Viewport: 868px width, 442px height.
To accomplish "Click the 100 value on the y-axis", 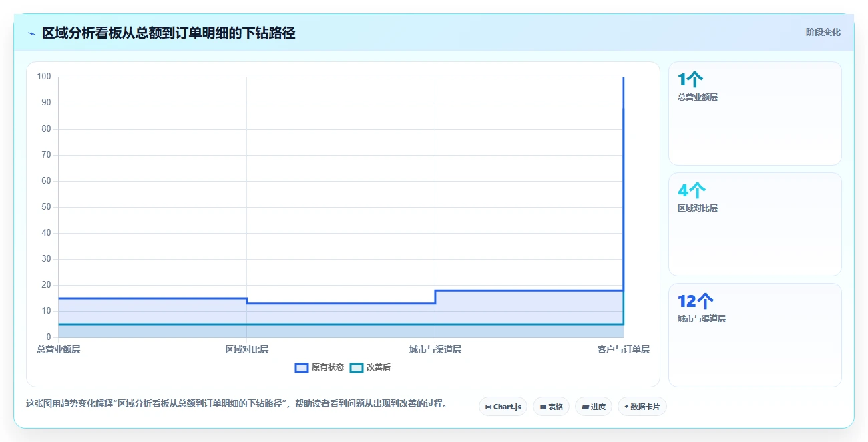I will coord(44,77).
